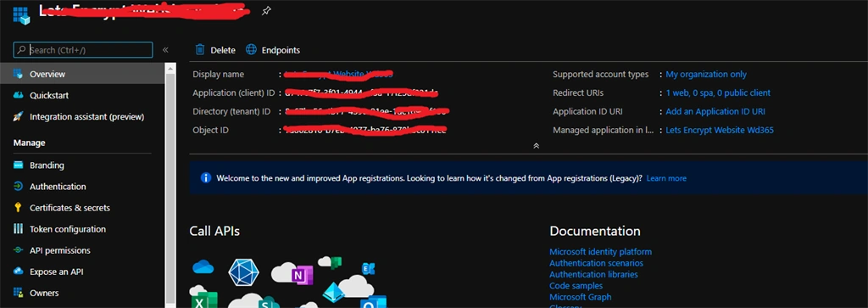Viewport: 868px width, 308px height.
Task: Open the My organization only link
Action: (x=706, y=74)
